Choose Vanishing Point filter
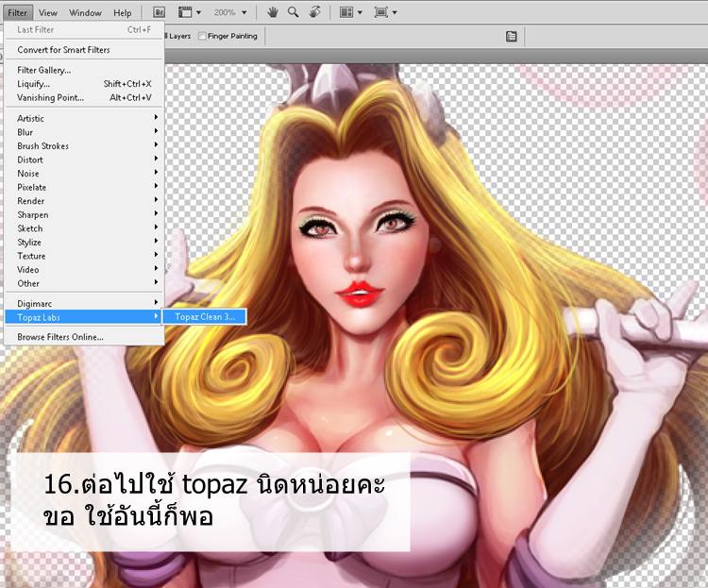The height and width of the screenshot is (588, 708). click(x=84, y=97)
